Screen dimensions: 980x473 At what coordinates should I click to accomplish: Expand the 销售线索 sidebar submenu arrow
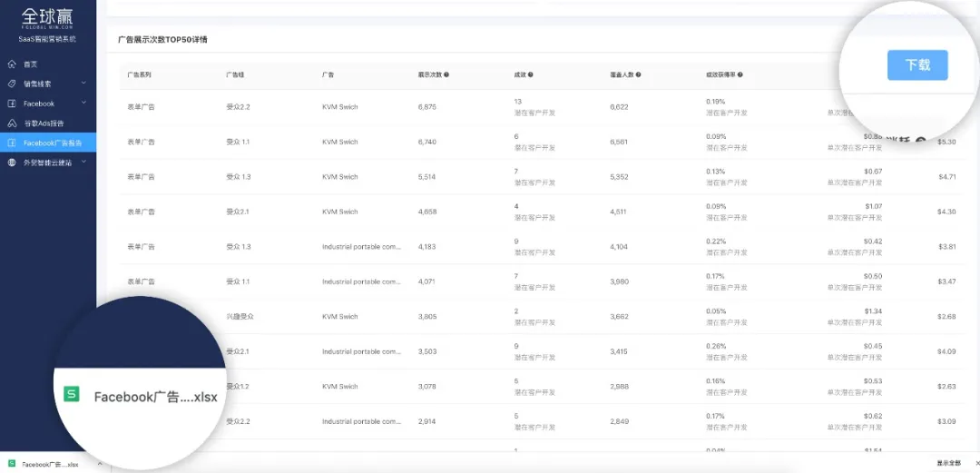click(83, 84)
